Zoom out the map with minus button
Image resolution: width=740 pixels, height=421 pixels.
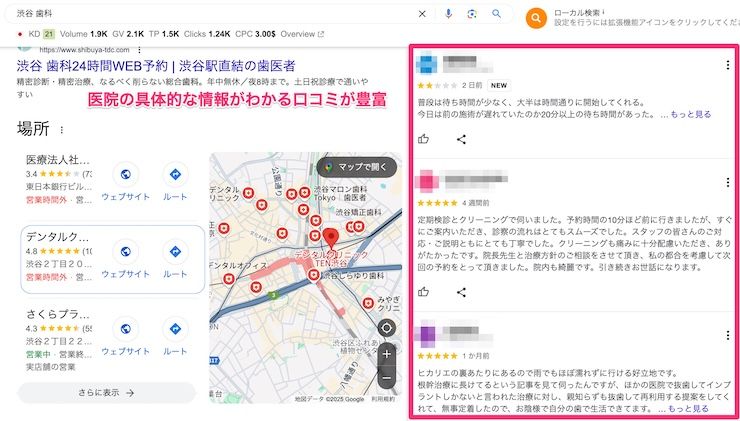387,378
